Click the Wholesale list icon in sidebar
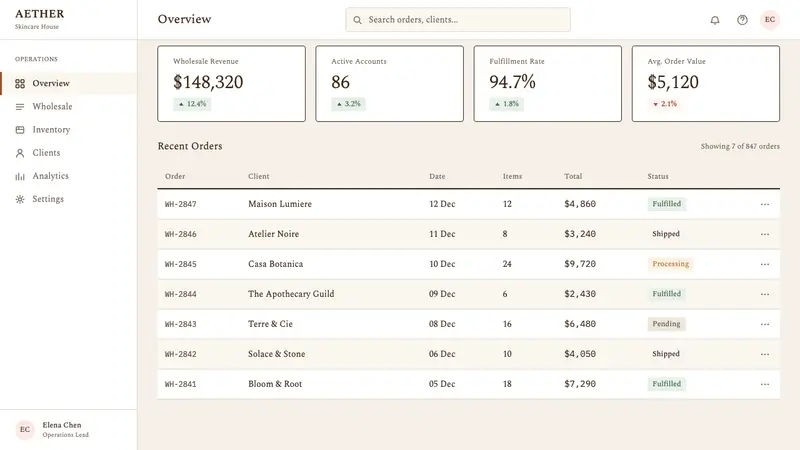The image size is (800, 450). point(20,107)
